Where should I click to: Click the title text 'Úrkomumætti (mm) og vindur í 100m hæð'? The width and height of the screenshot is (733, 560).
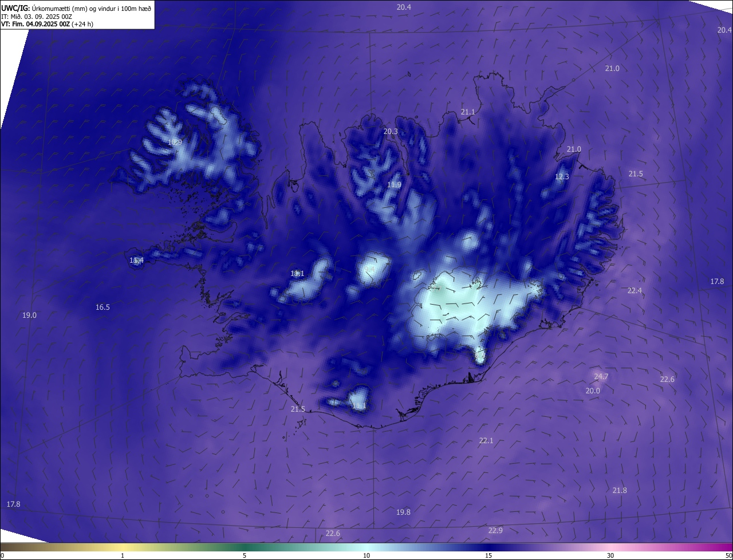click(x=92, y=8)
